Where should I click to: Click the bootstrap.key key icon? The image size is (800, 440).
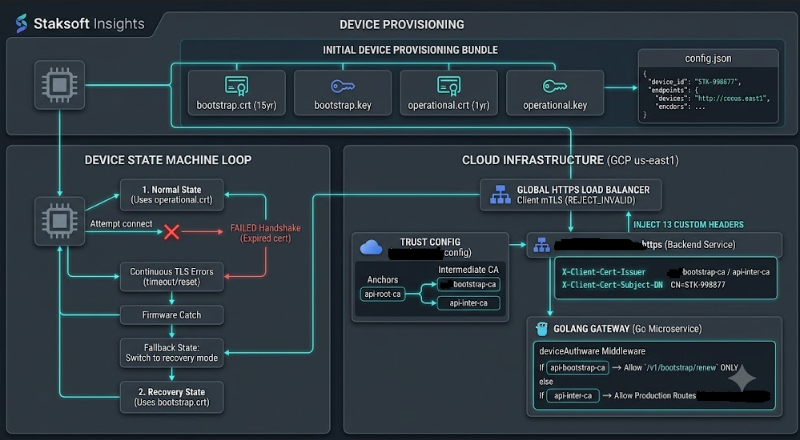tap(343, 86)
